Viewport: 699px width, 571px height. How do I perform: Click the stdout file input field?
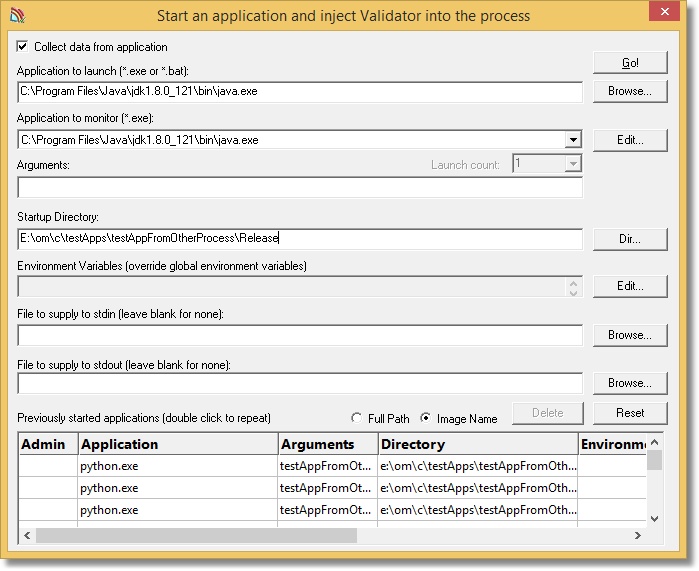[x=300, y=383]
